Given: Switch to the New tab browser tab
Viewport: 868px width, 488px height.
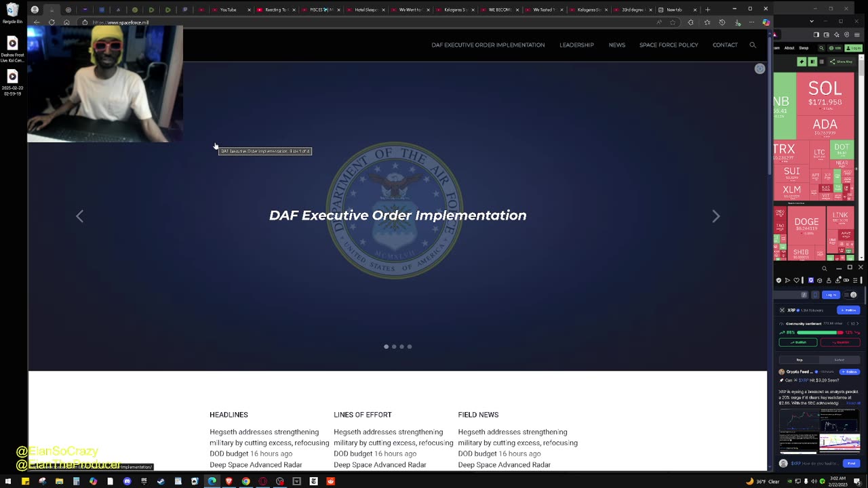Looking at the screenshot, I should click(678, 9).
